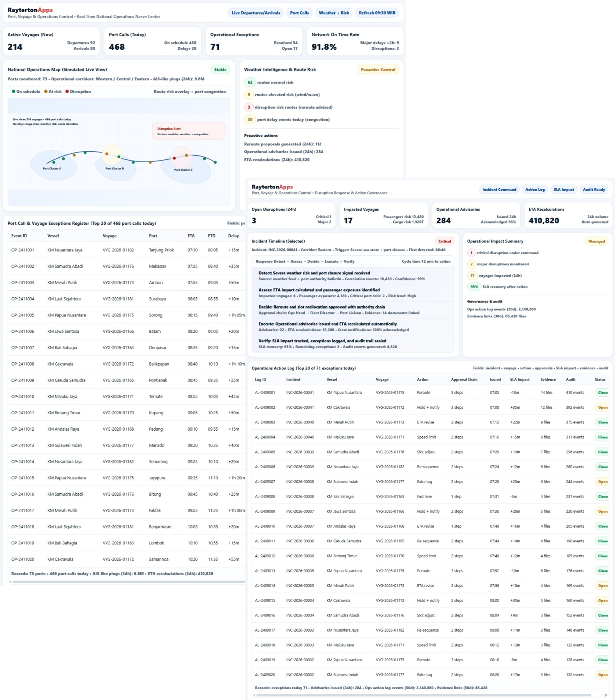Screen dimensions: 615x700
Task: Go to the Action Log tab
Action: pos(535,189)
